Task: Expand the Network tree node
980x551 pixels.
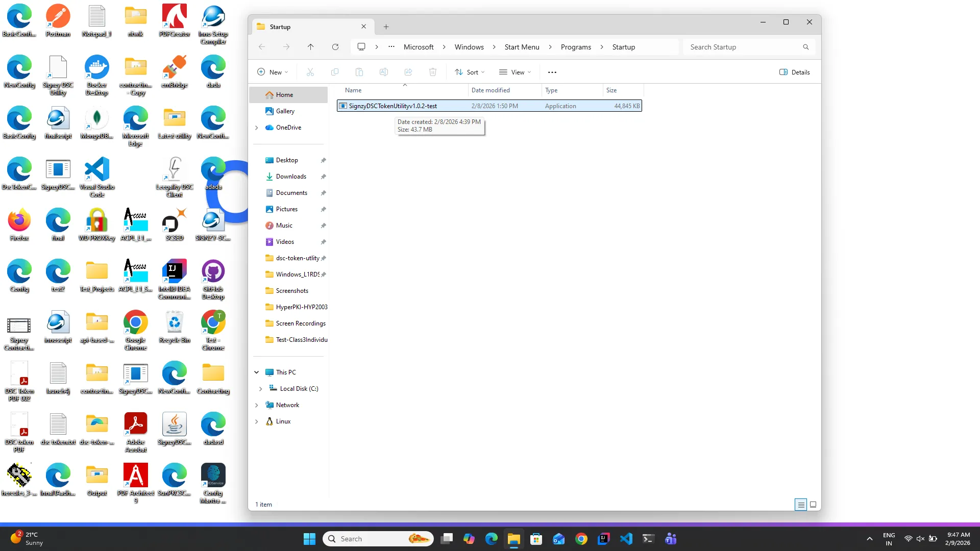Action: tap(257, 405)
